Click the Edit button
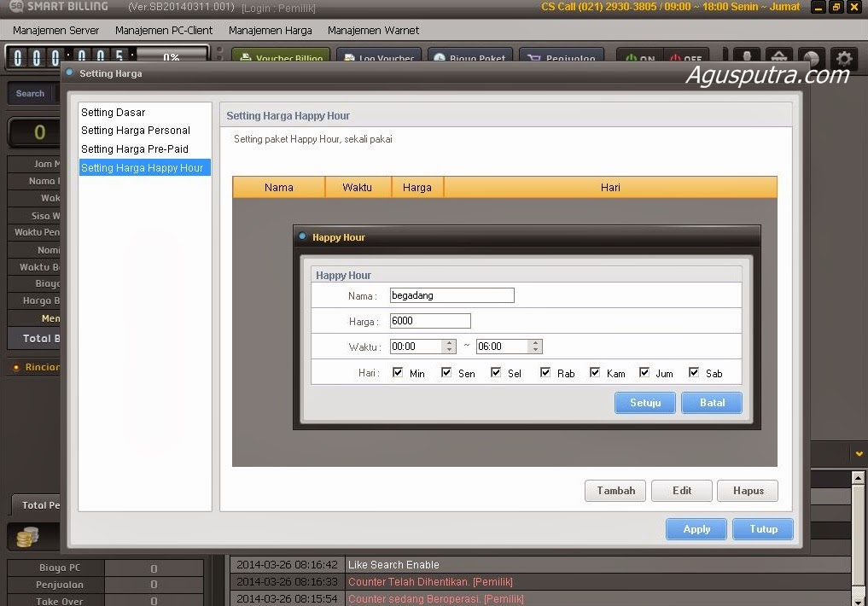 pos(681,490)
